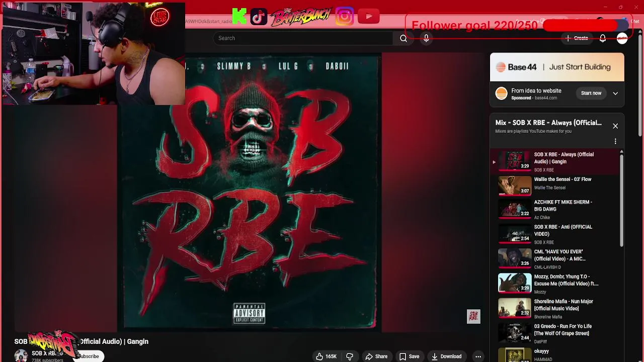Open SOB X RBE channel avatar
This screenshot has height=362, width=644.
tap(21, 356)
